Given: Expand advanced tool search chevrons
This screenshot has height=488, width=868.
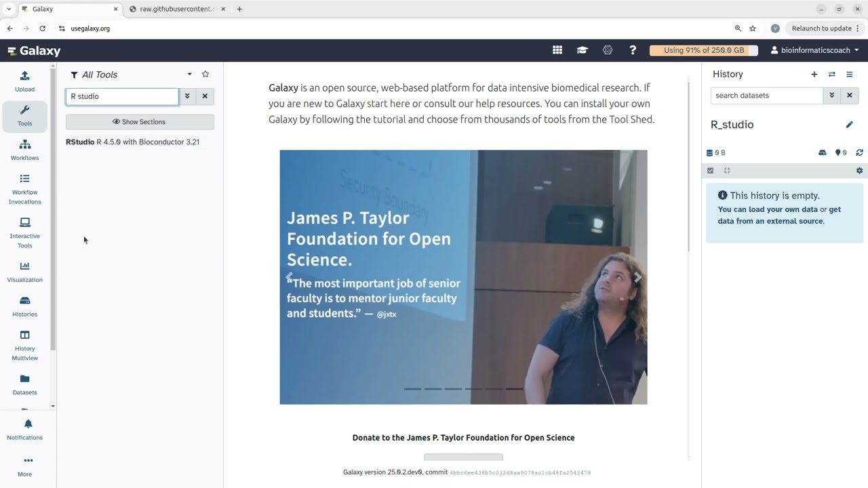Looking at the screenshot, I should 187,96.
